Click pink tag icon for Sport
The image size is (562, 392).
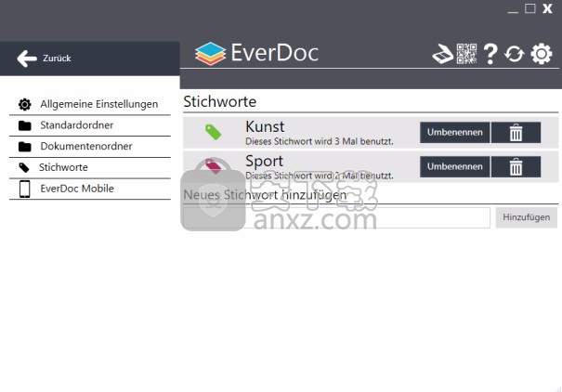pos(214,166)
